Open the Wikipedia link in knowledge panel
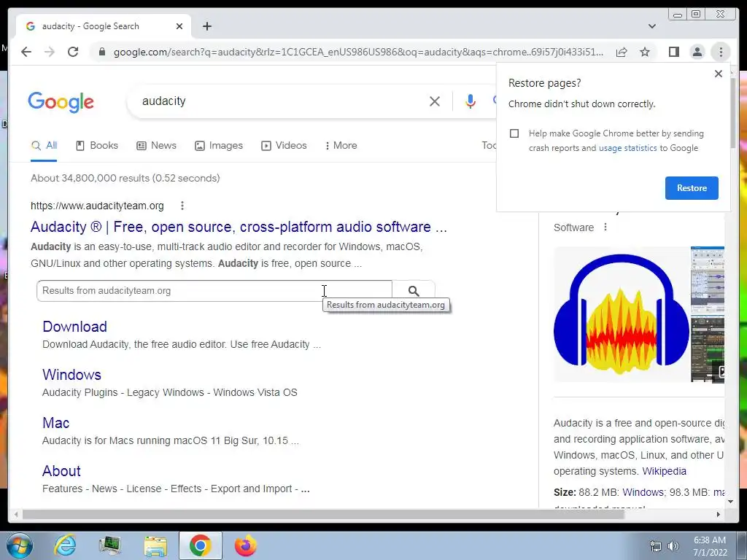The image size is (747, 560). [664, 472]
